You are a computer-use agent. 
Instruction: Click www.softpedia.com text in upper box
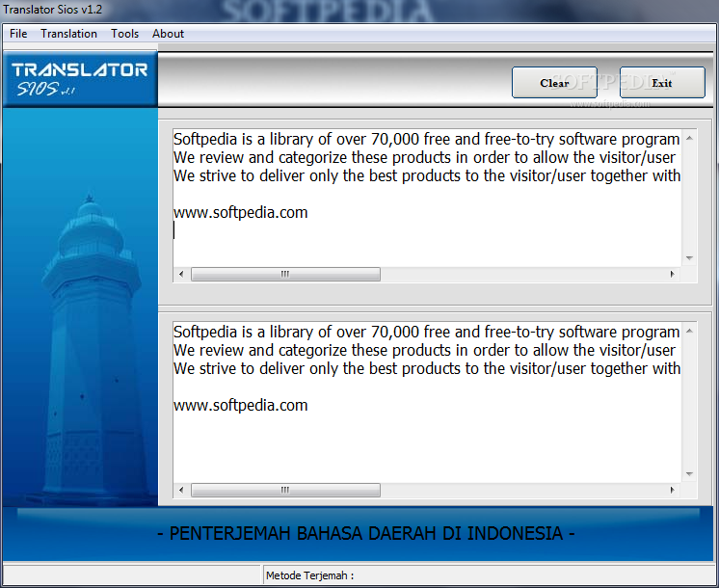[241, 212]
